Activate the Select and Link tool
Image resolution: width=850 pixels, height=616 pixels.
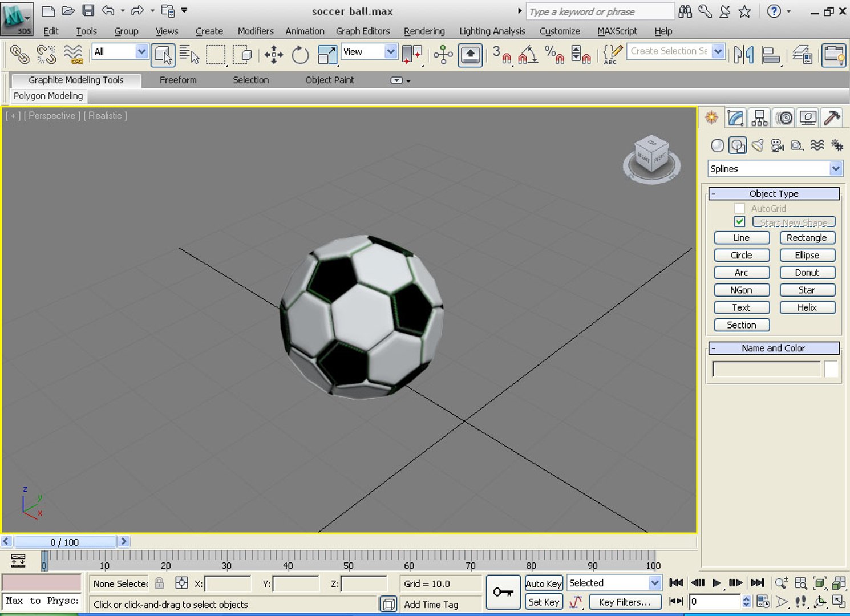pos(20,55)
